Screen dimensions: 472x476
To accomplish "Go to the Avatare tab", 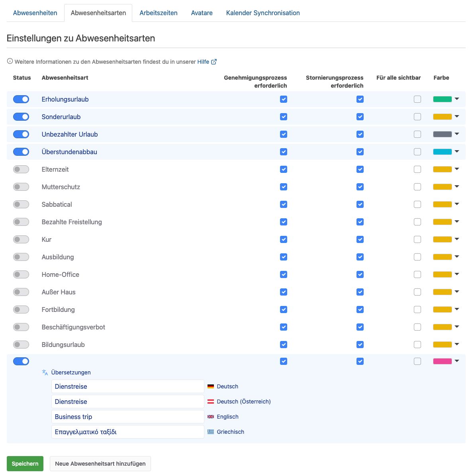I will 202,13.
